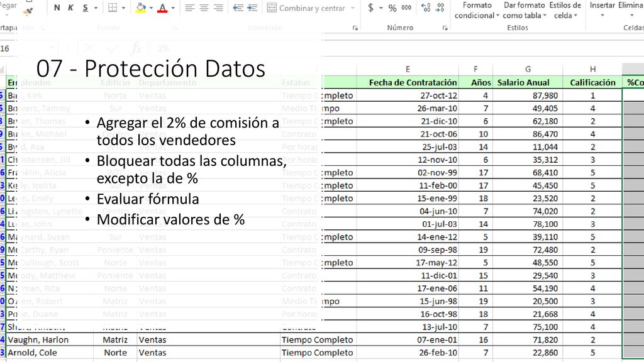The width and height of the screenshot is (644, 362).
Task: Open underline style dropdown arrow
Action: pyautogui.click(x=96, y=8)
